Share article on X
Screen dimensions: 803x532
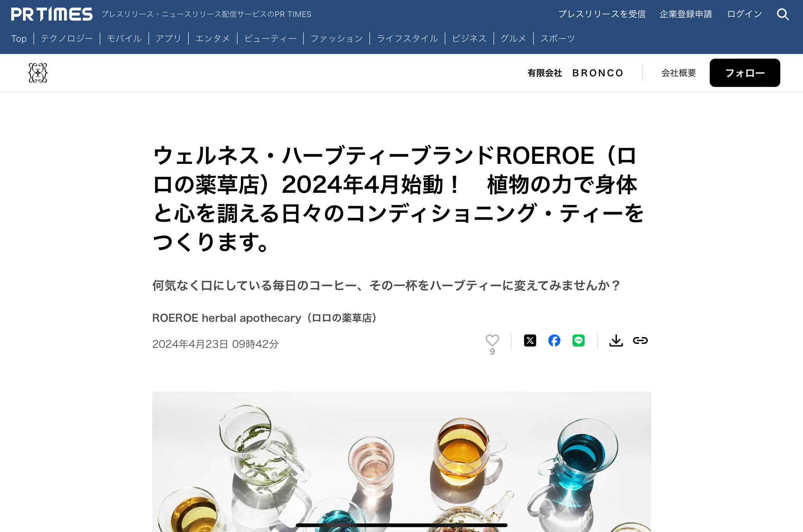coord(530,340)
